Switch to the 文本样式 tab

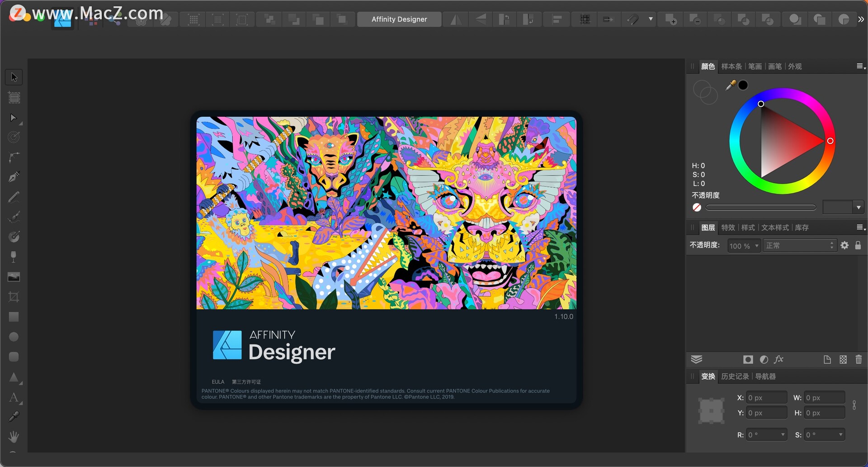[x=775, y=228]
